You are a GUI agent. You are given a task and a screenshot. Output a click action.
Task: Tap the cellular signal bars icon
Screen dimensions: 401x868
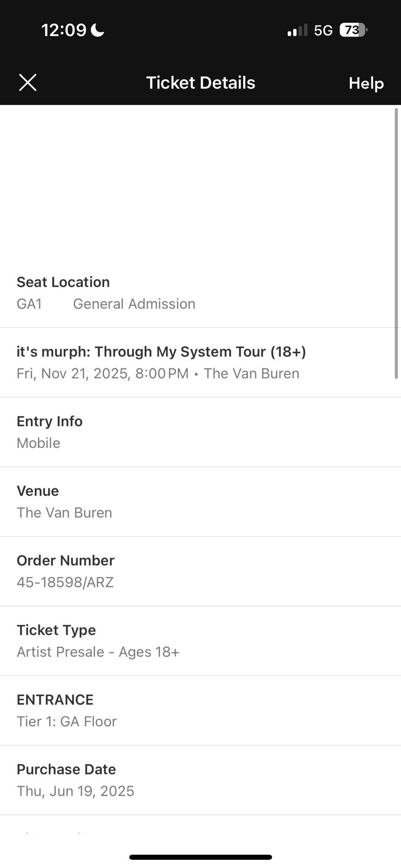297,30
